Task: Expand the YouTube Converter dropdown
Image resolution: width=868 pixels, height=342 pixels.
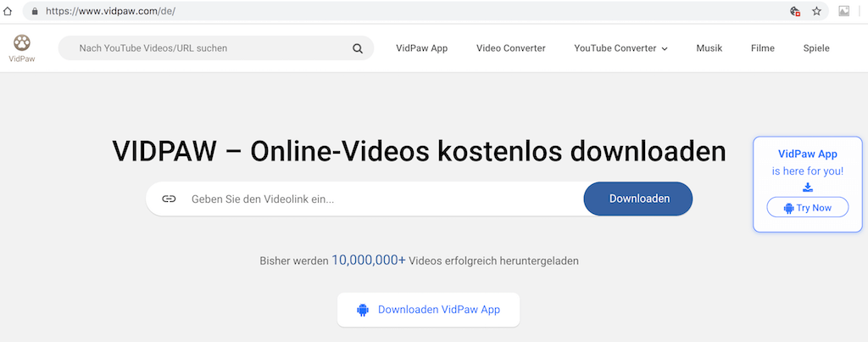Action: (620, 48)
